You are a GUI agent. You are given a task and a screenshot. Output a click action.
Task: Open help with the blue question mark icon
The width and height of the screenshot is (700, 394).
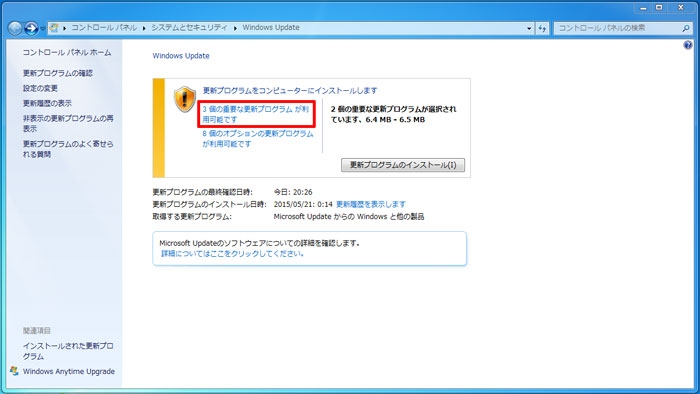[x=688, y=45]
